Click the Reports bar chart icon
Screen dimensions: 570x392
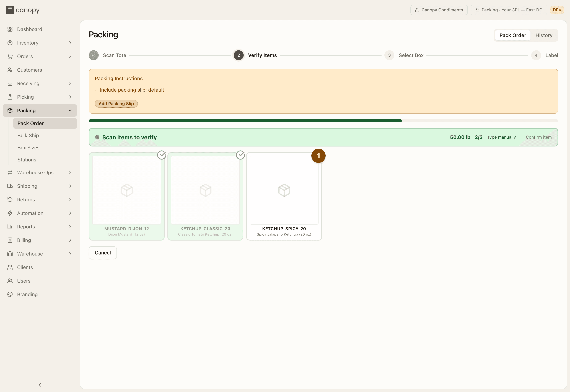10,226
